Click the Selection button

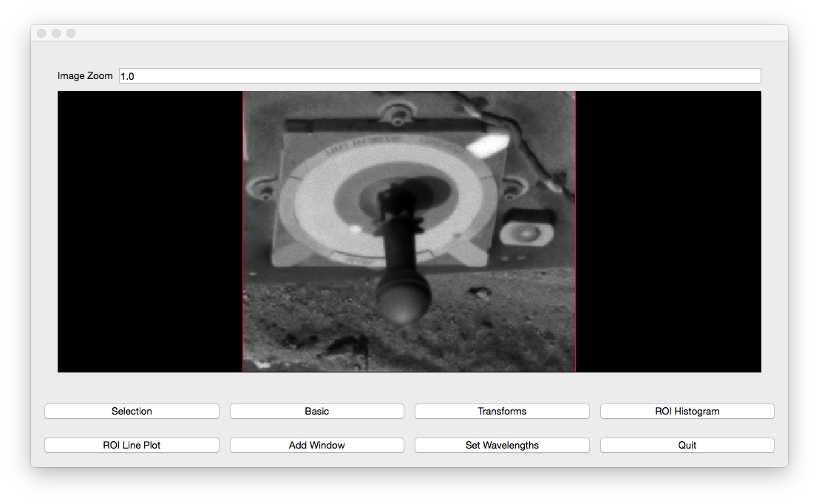(132, 411)
